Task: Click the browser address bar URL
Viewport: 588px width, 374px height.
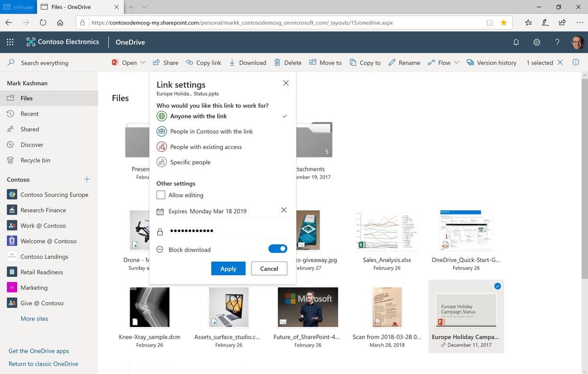Action: (242, 22)
